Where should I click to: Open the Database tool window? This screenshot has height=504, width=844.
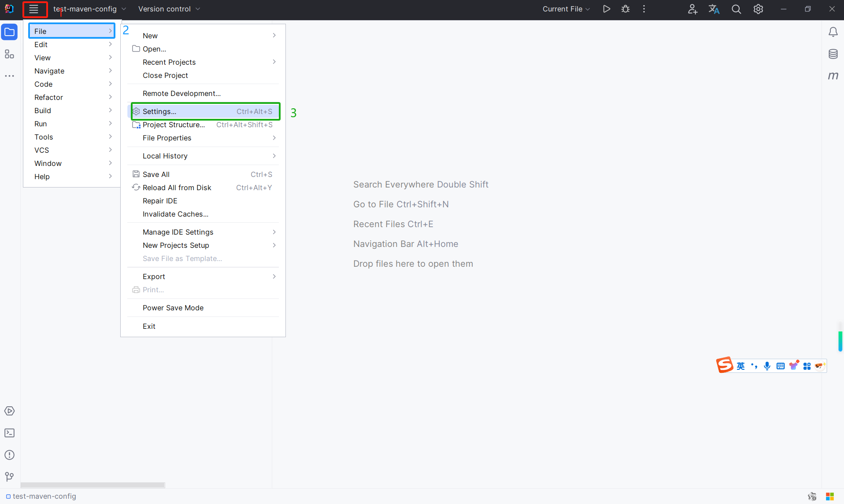click(833, 54)
